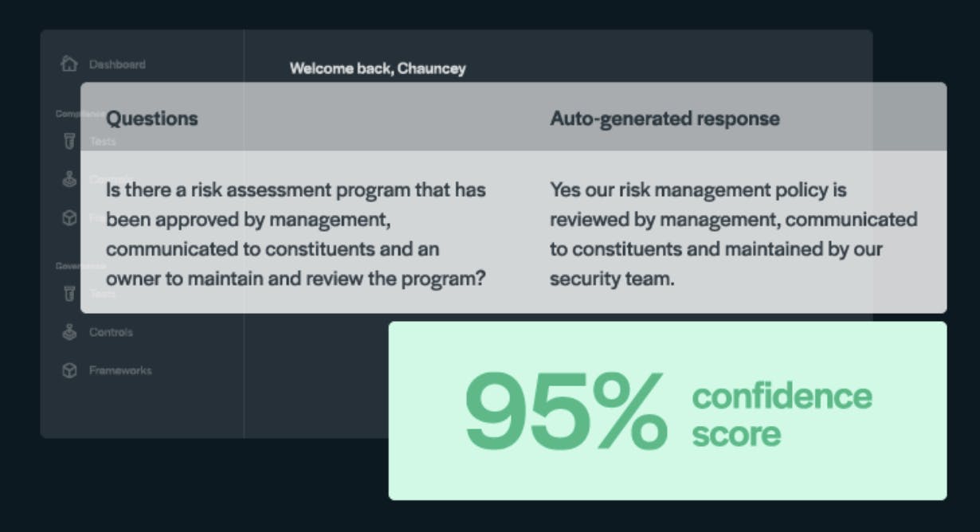Click the Frameworks cube icon under Compliance
The height and width of the screenshot is (532, 980).
pos(69,218)
